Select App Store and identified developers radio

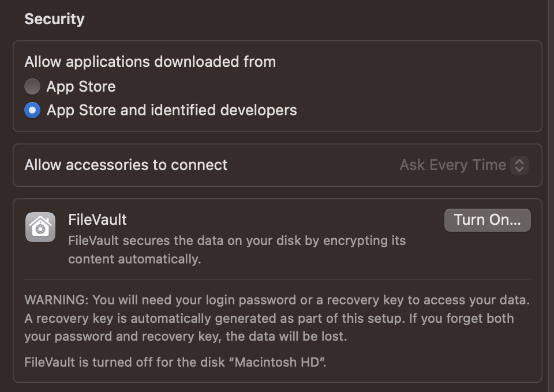(32, 110)
